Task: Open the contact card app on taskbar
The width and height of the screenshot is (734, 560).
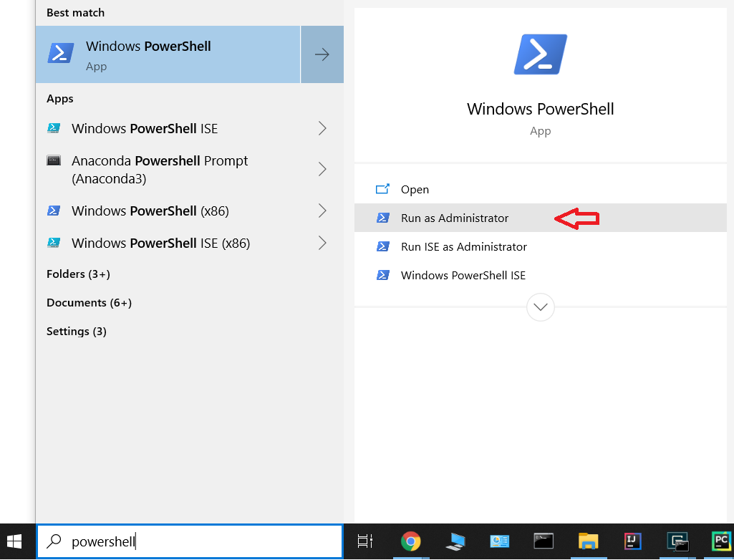Action: pos(499,541)
